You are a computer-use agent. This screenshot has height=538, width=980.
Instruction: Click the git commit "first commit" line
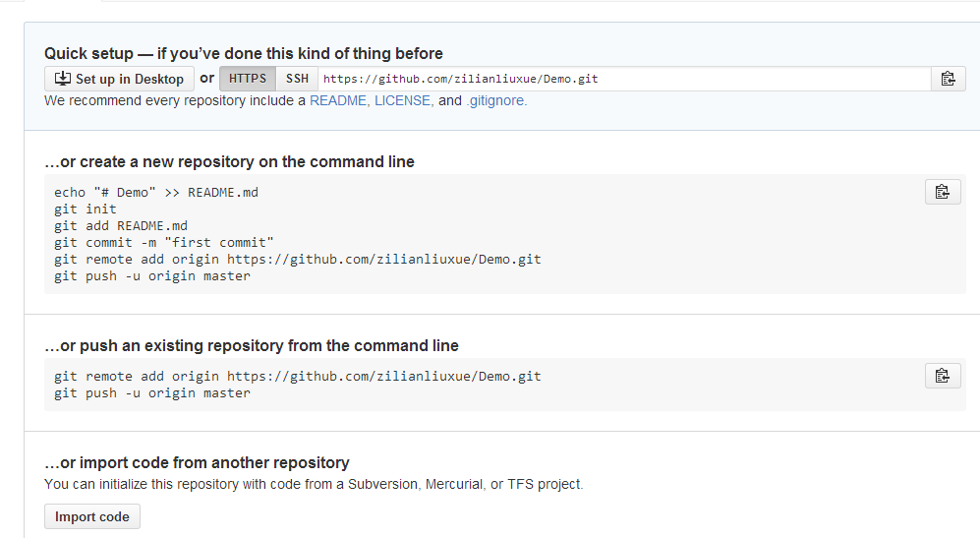point(164,242)
